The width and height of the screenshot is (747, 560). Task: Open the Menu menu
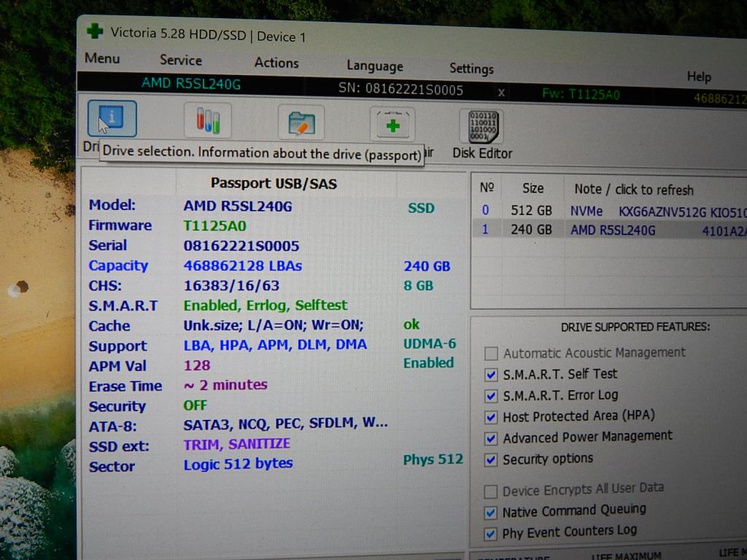point(102,58)
